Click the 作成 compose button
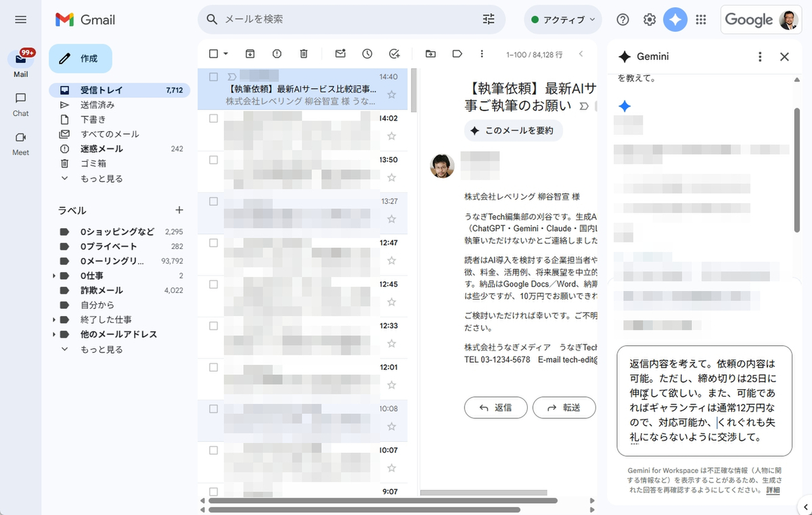The height and width of the screenshot is (515, 812). (81, 58)
